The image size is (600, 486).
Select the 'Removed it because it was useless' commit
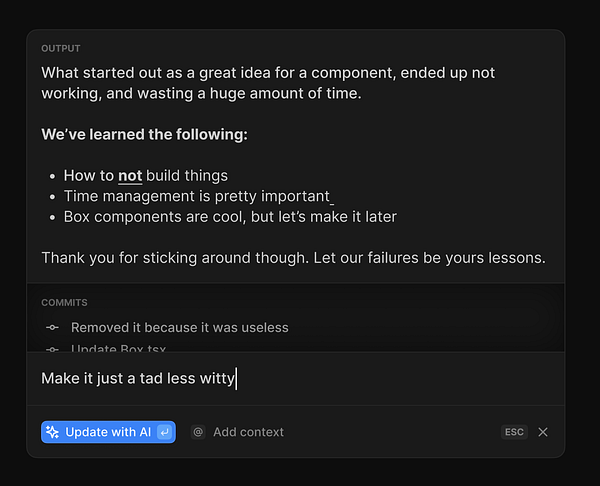pos(180,328)
